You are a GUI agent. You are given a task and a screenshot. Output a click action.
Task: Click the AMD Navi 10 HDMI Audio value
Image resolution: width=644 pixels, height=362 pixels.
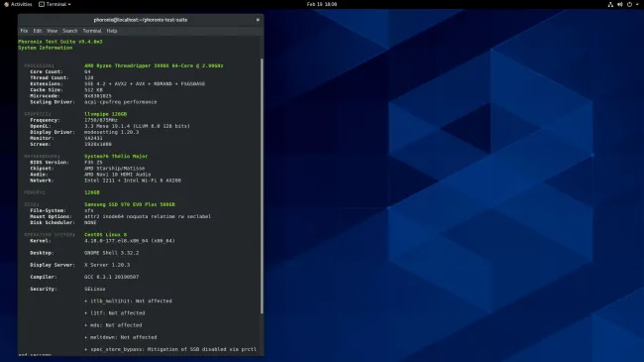pos(118,175)
